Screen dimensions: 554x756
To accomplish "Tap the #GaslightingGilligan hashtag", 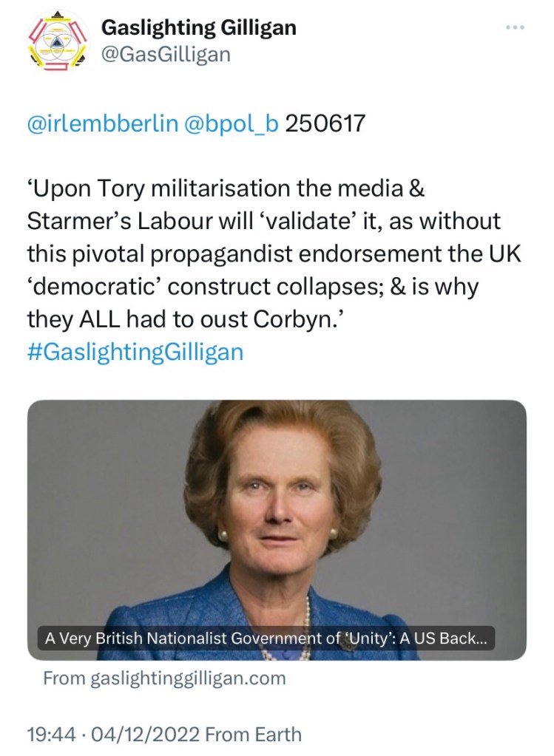I will coord(135,352).
